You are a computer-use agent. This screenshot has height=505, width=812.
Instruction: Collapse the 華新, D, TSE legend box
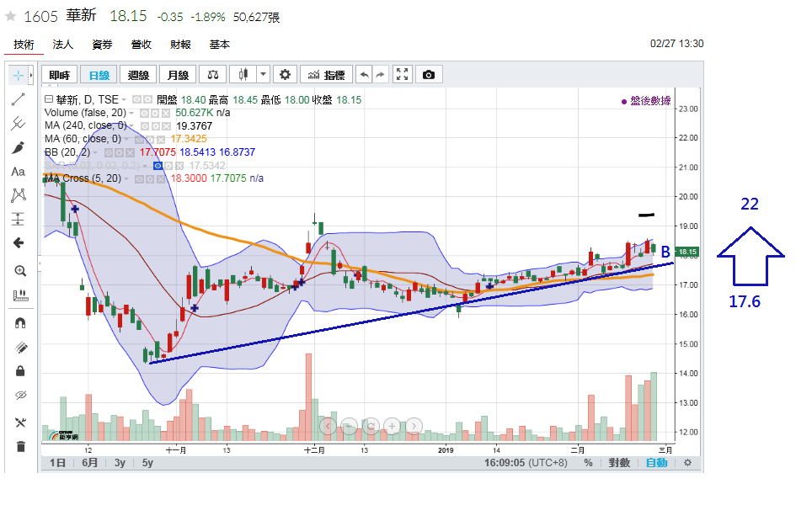(49, 98)
